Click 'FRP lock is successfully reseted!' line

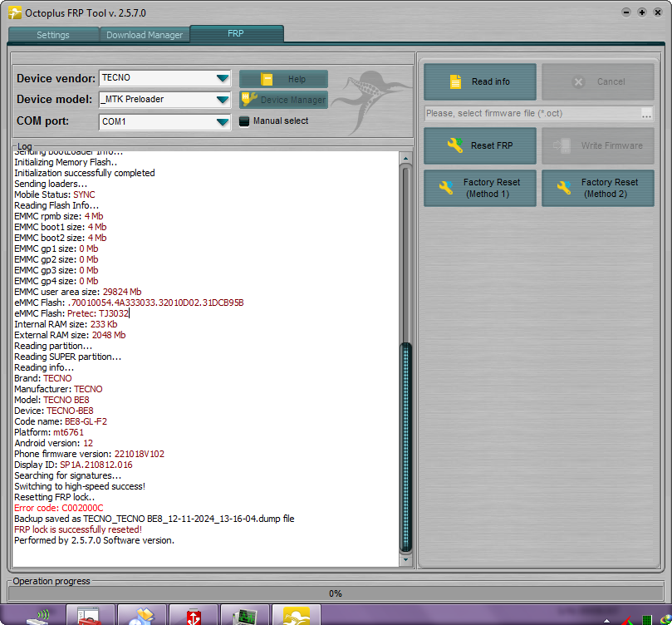coord(78,529)
